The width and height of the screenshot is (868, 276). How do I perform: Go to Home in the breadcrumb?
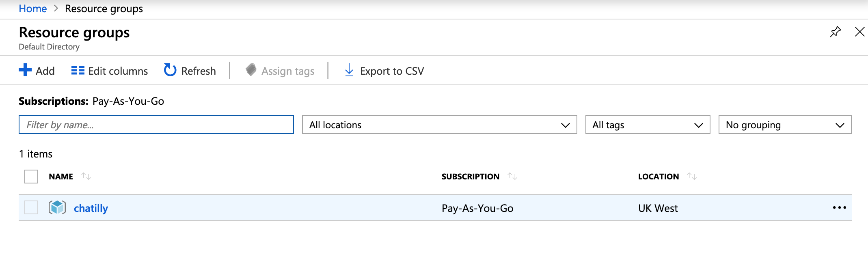tap(33, 9)
